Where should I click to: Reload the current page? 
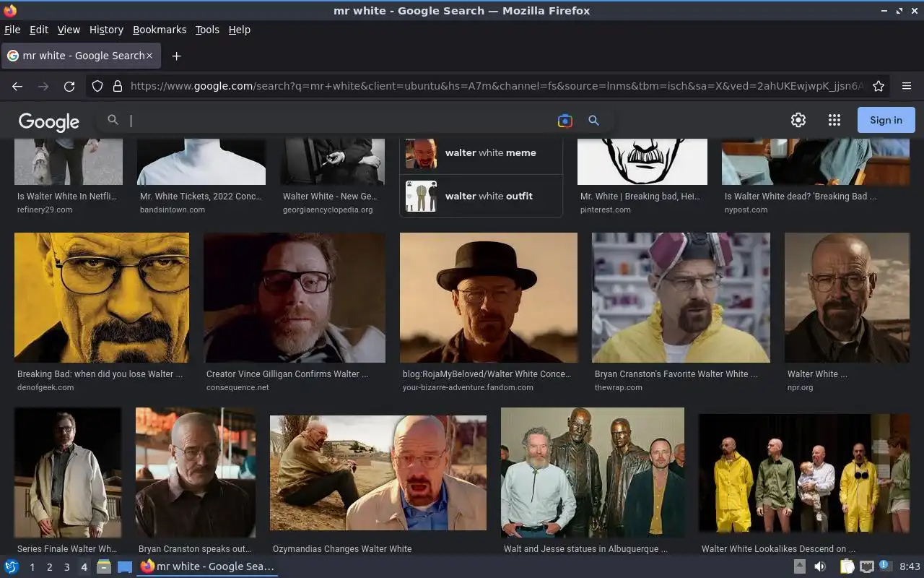click(69, 86)
